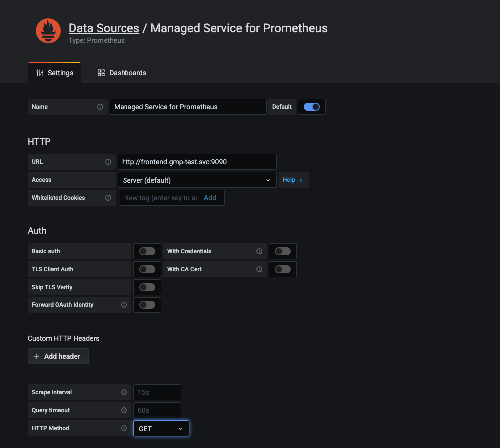Click the Whitelisted Cookies new tag field
This screenshot has width=500, height=448.
click(x=160, y=198)
